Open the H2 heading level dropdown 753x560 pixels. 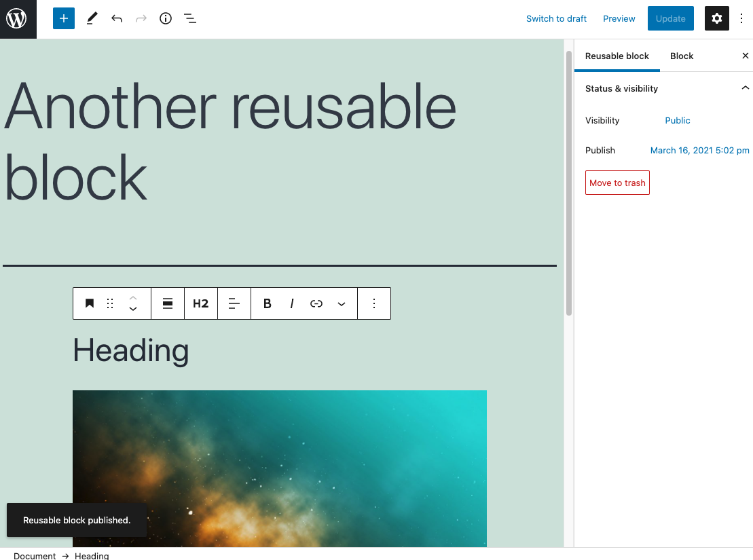click(201, 303)
